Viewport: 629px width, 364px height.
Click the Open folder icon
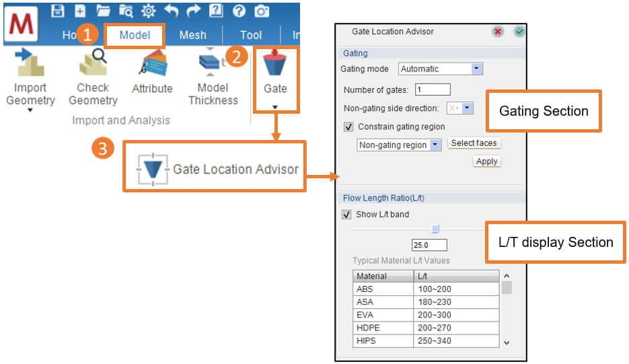[x=103, y=10]
